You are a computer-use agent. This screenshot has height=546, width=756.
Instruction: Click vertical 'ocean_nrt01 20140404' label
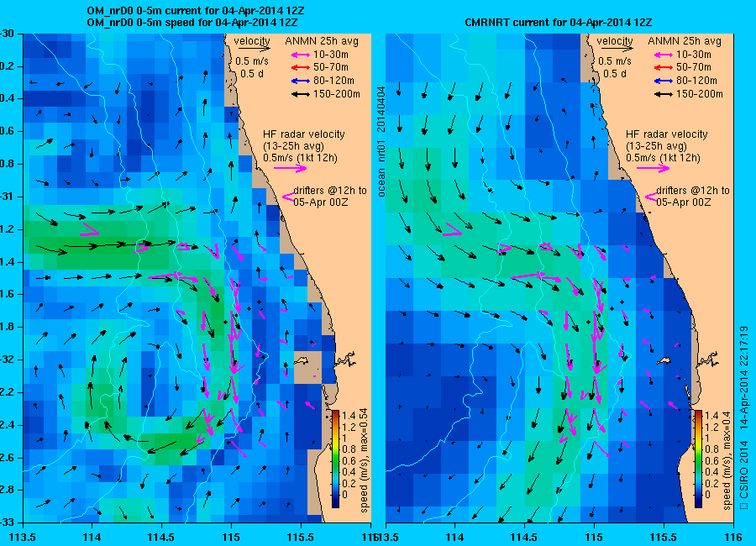[x=381, y=141]
